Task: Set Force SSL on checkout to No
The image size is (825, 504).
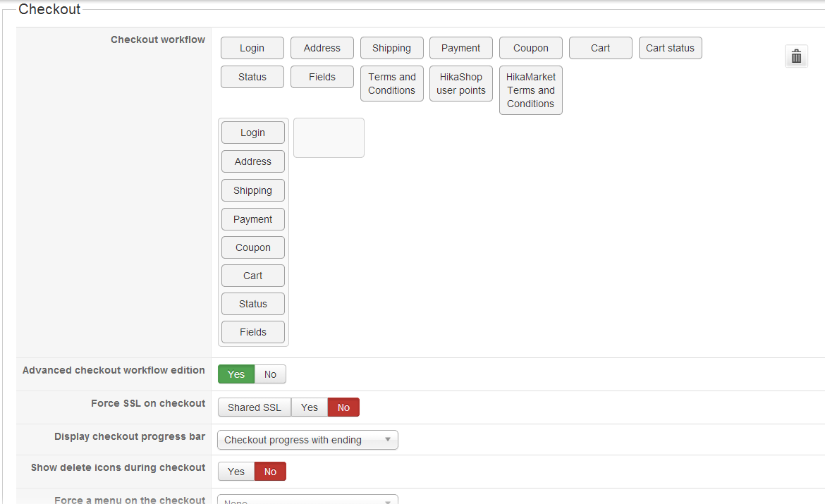Action: [343, 407]
